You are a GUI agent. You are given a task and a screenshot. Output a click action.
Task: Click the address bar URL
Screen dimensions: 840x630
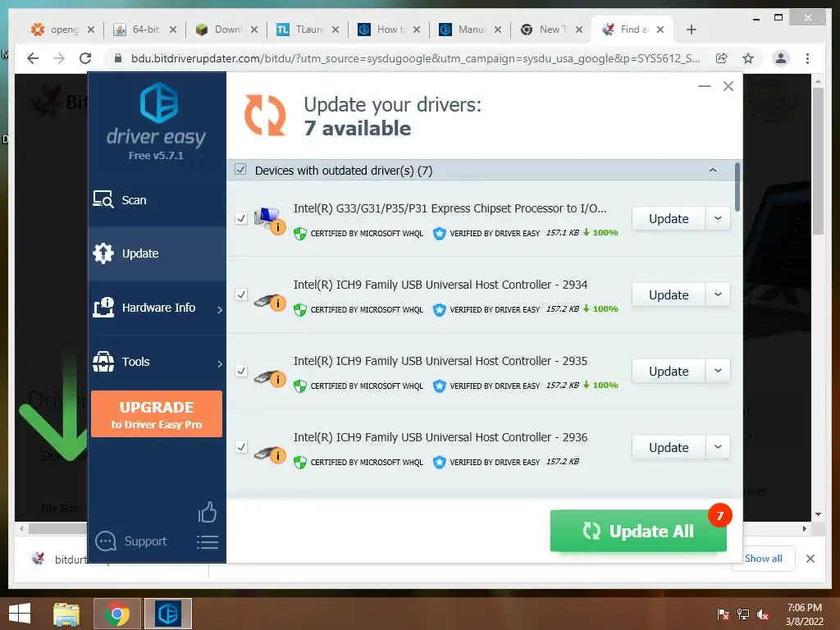415,58
